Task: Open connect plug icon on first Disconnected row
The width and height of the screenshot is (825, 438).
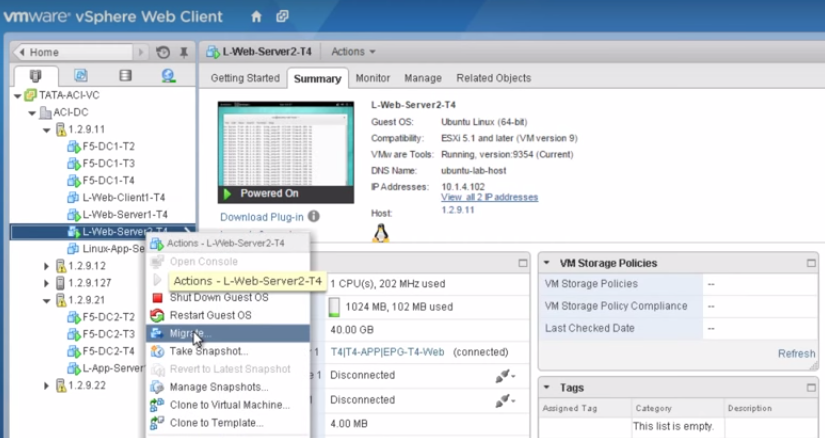Action: [505, 375]
